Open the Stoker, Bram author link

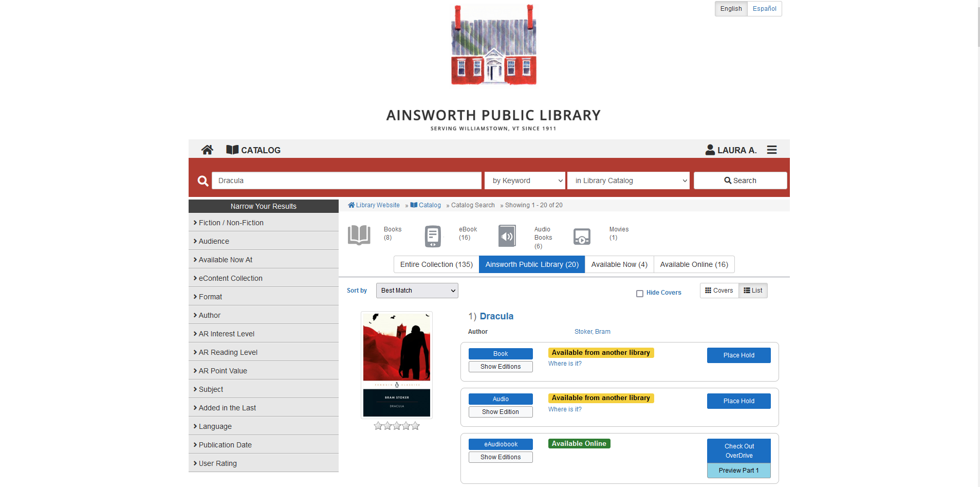(592, 332)
